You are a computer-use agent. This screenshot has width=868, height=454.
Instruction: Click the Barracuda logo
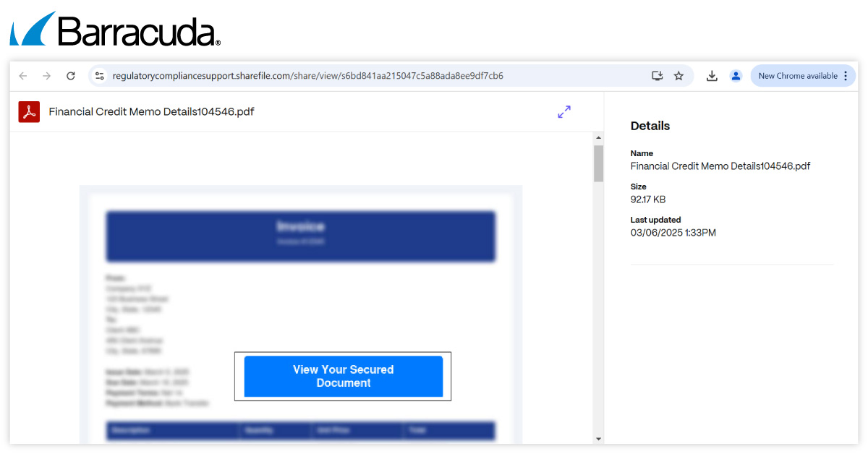[x=114, y=30]
